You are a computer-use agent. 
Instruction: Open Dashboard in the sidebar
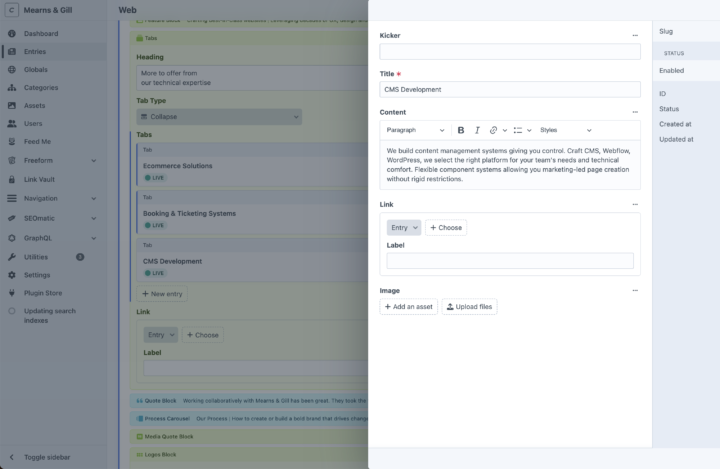[x=41, y=33]
